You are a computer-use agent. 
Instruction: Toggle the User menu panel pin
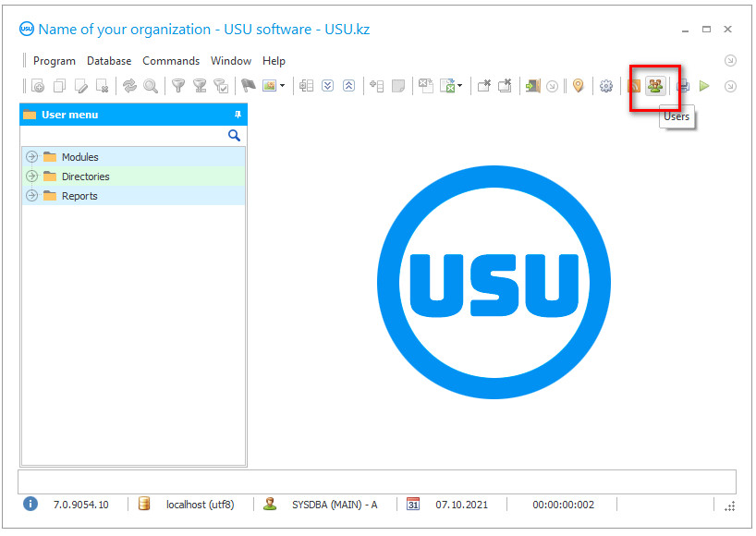pyautogui.click(x=238, y=115)
